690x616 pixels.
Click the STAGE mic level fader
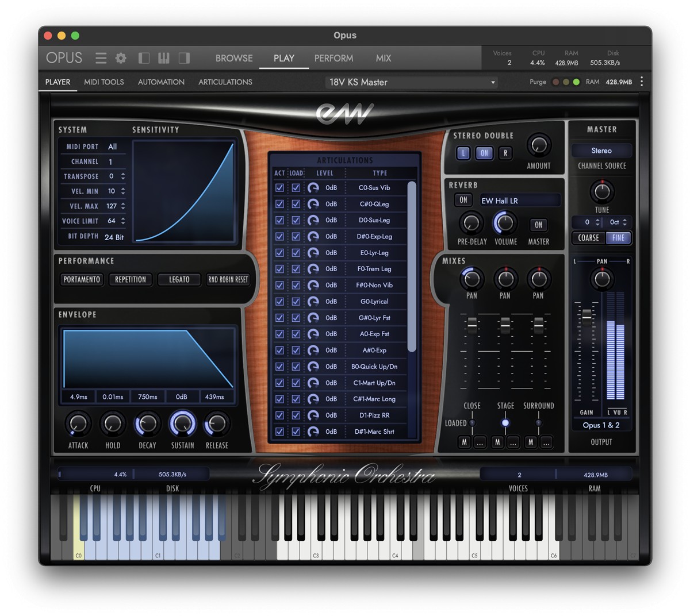[x=505, y=423]
